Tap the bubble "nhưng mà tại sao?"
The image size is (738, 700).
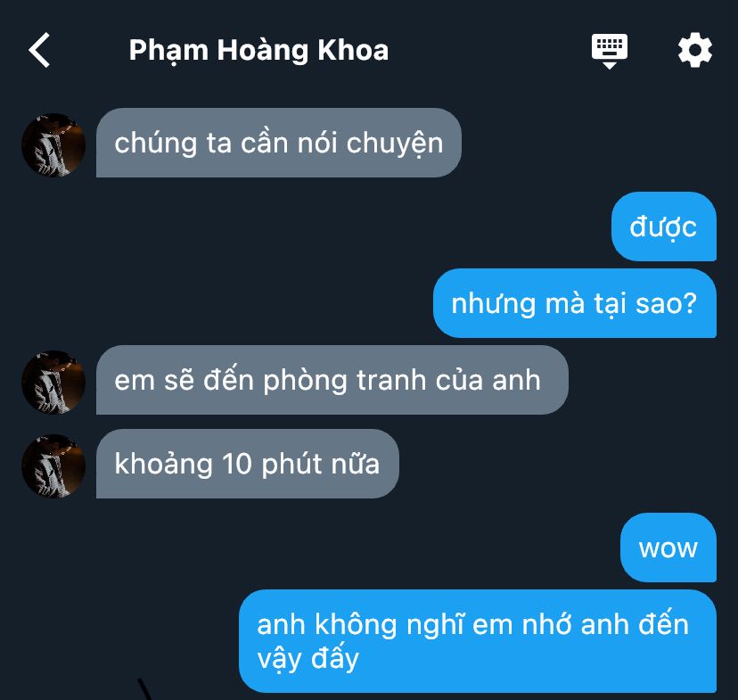[575, 303]
